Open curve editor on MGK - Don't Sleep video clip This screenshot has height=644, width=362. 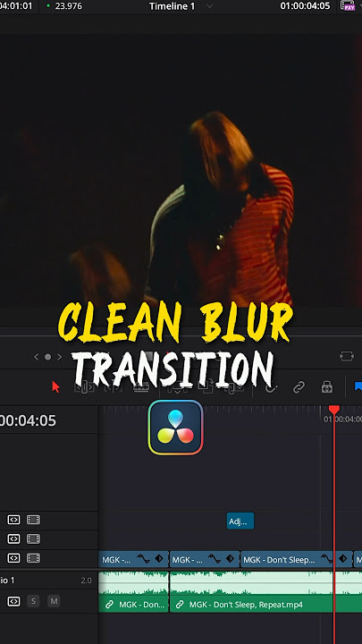point(327,559)
